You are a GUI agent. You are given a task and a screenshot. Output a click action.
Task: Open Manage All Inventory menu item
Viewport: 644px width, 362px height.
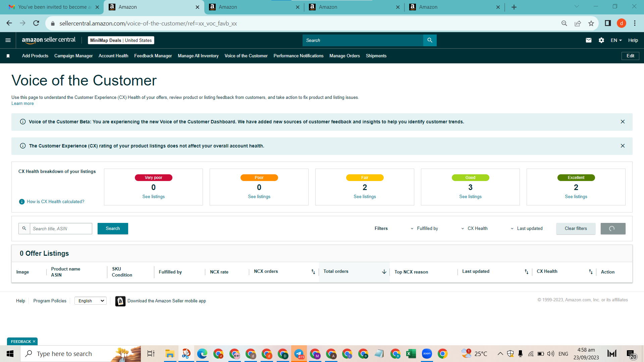tap(198, 56)
